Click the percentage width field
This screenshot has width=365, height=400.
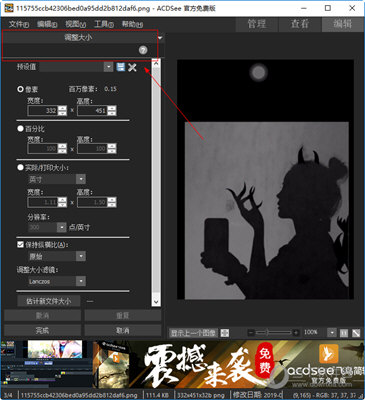pos(43,149)
